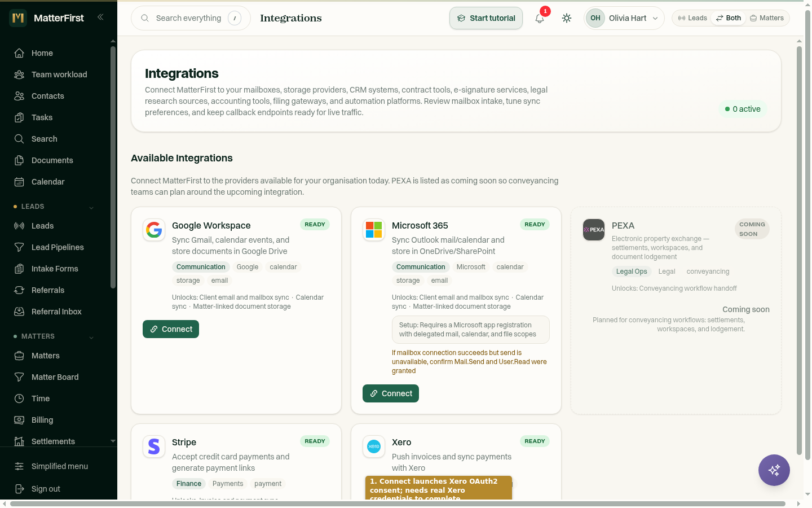This screenshot has height=508, width=812.
Task: Switch view mode to Matters
Action: [x=767, y=18]
